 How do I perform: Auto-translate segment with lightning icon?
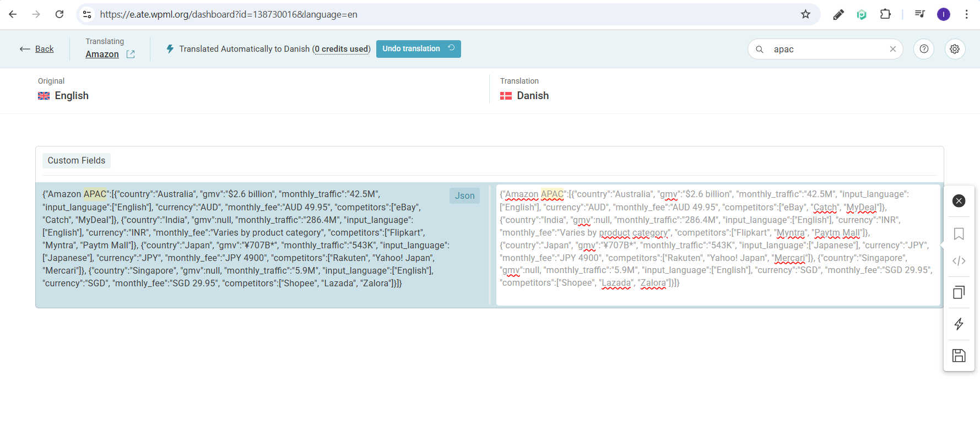tap(959, 324)
